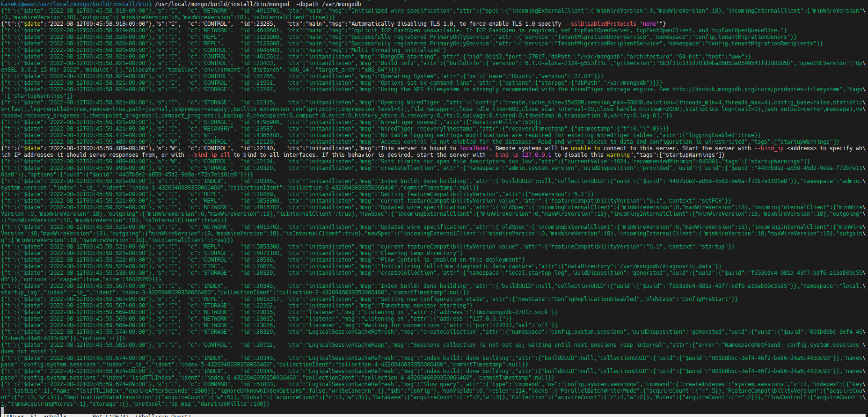Click the *shell* buffer name in the mode line
Viewport: 868px width, 417px height.
pos(56,415)
